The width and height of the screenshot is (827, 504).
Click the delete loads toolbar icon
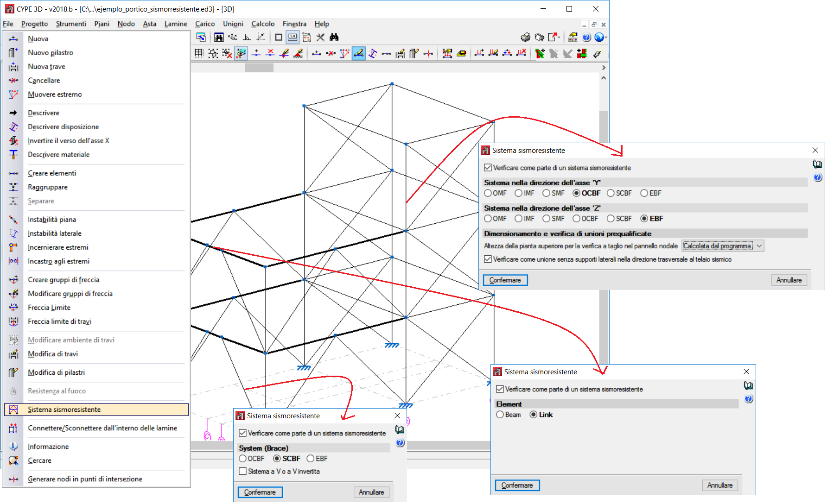tap(521, 53)
